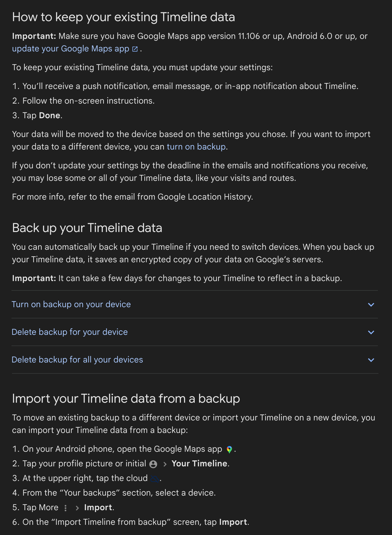Viewport: 392px width, 535px height.
Task: Expand the Turn on backup on your device section
Action: click(371, 304)
